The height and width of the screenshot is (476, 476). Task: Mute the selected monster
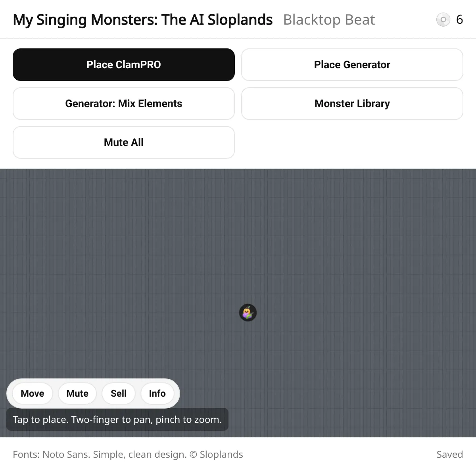point(77,393)
